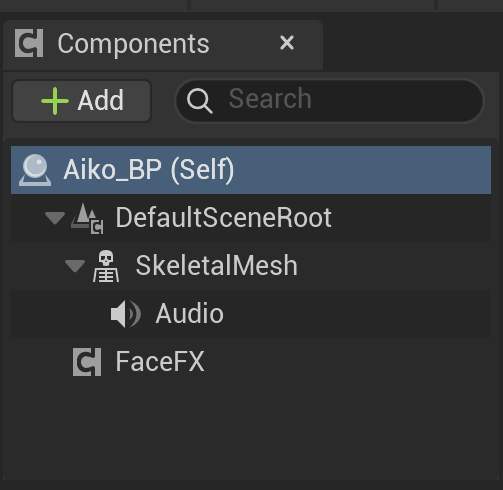The image size is (503, 490).
Task: Close the Components tab
Action: pos(287,43)
